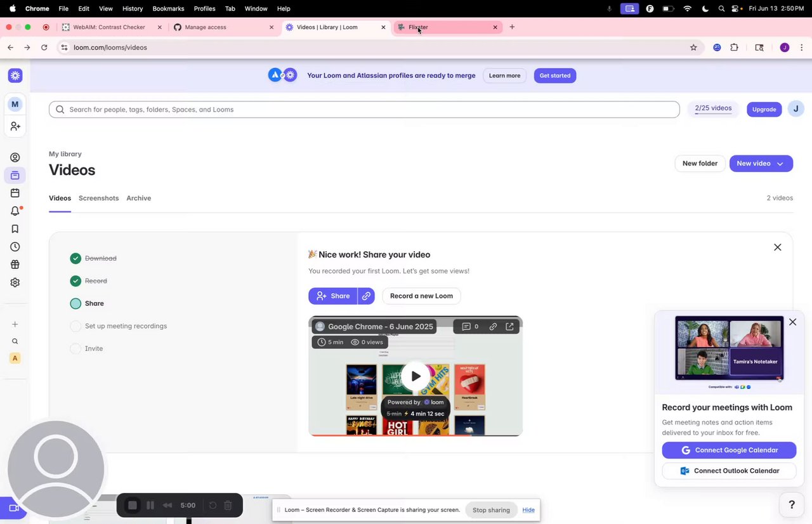The width and height of the screenshot is (812, 524).
Task: Copy video link on thumbnail overlay
Action: [493, 327]
